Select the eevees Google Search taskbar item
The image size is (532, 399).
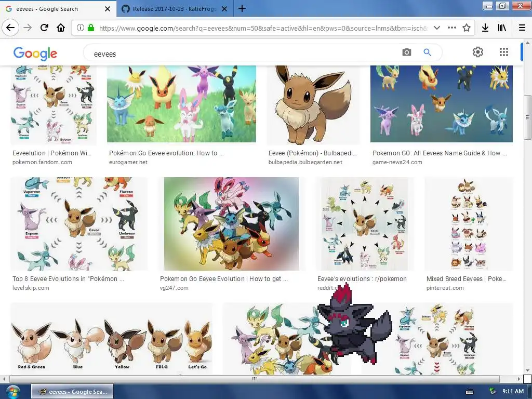(72, 392)
